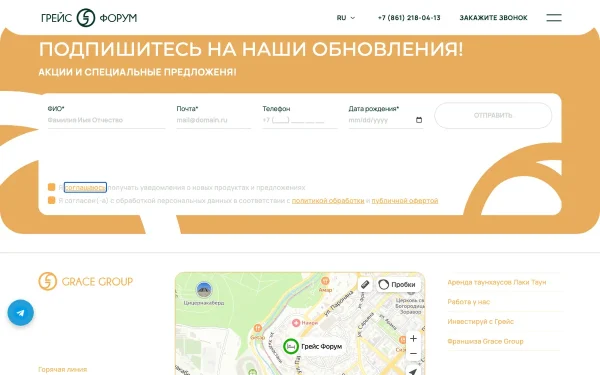Open the Грейс Форум logo homepage

(x=89, y=18)
